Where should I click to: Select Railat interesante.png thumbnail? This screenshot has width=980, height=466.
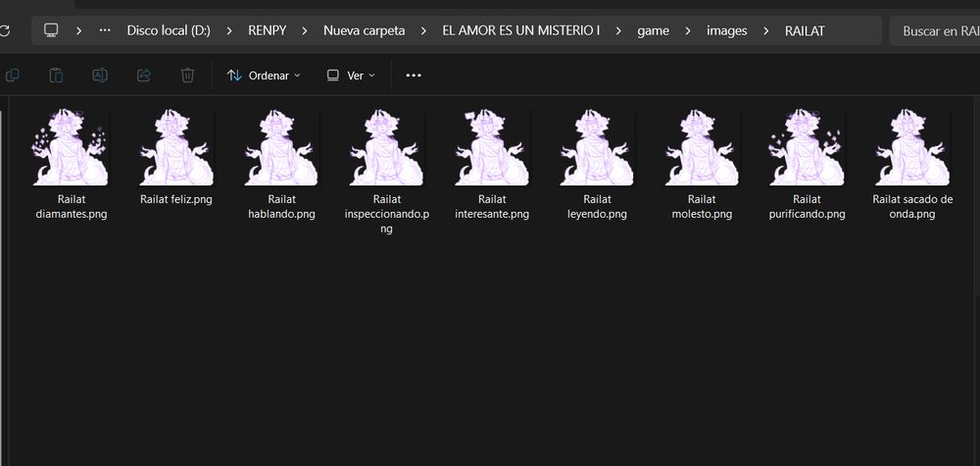coord(492,147)
